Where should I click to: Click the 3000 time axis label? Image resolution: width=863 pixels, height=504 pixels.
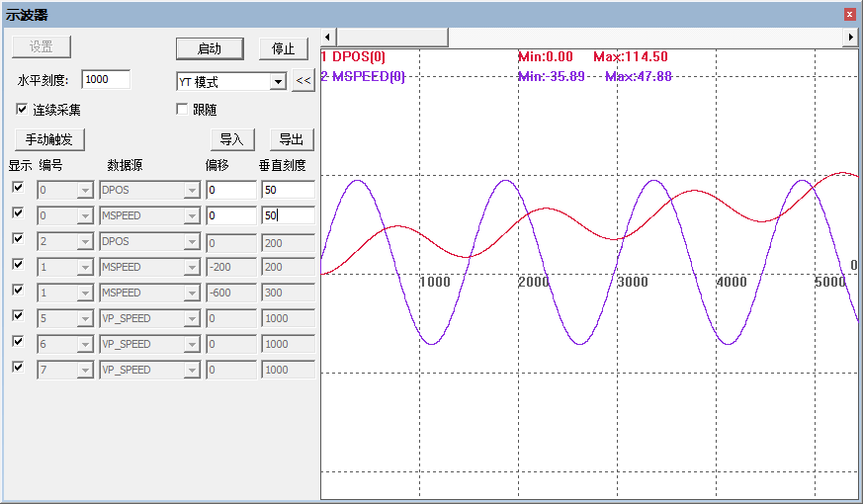coord(633,283)
